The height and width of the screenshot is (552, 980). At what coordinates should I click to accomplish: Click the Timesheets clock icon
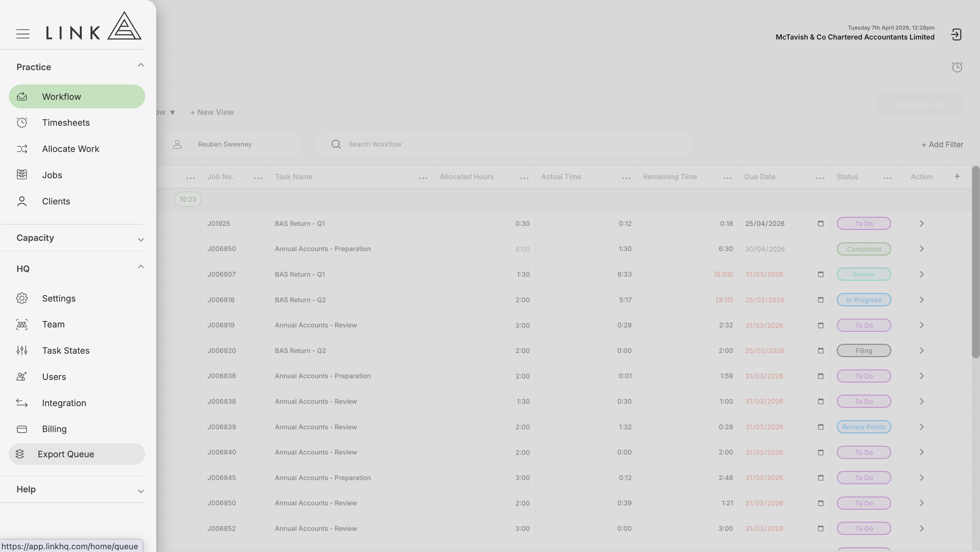coord(22,123)
